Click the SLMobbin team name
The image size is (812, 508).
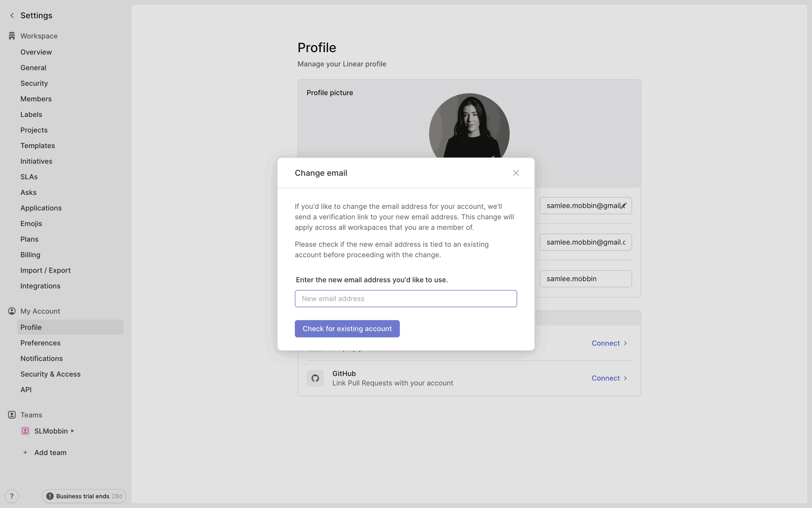(x=51, y=431)
